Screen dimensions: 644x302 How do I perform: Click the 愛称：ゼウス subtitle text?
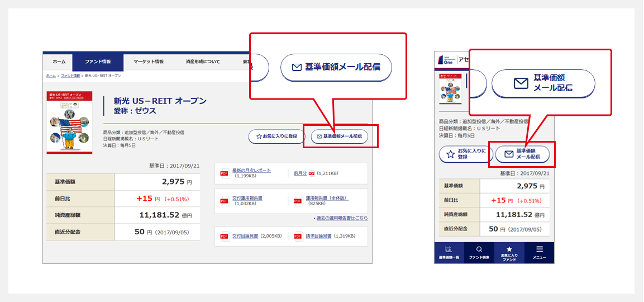click(x=135, y=111)
